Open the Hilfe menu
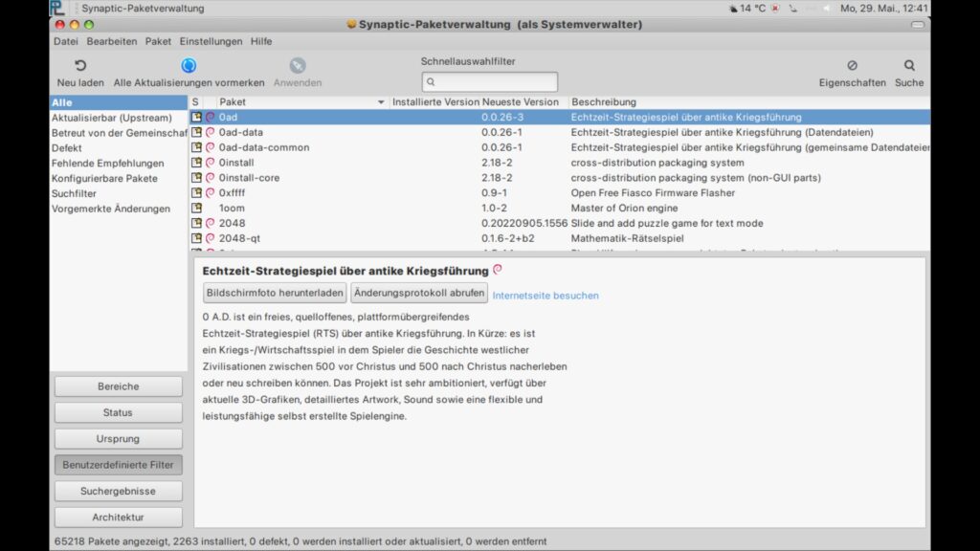Image resolution: width=980 pixels, height=551 pixels. tap(261, 41)
